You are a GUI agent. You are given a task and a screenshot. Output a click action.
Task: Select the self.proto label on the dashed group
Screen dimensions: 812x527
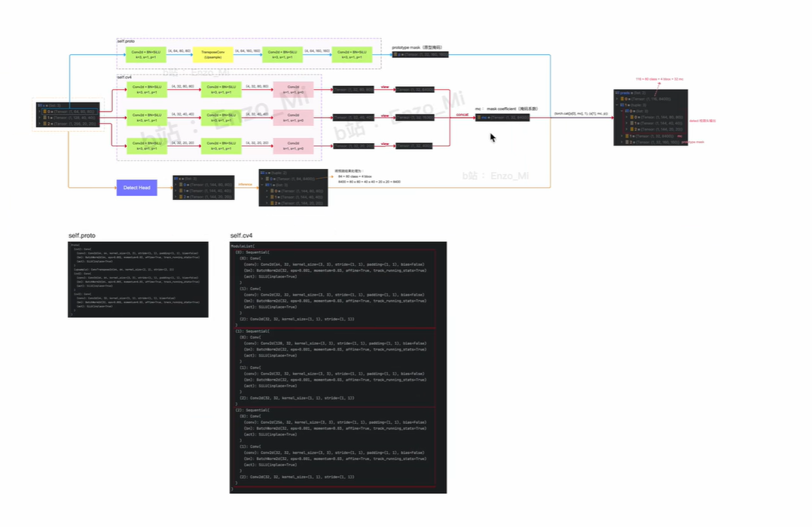[x=126, y=41]
